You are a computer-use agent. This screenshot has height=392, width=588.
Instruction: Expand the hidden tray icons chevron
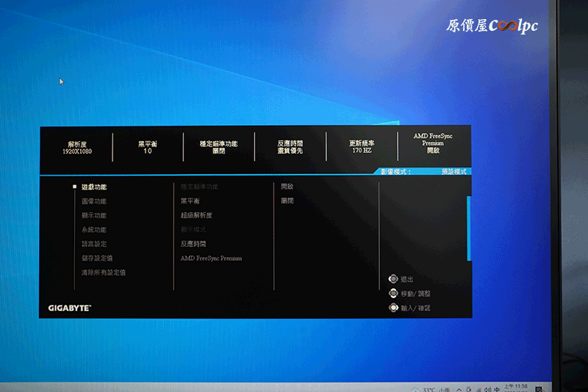point(459,389)
